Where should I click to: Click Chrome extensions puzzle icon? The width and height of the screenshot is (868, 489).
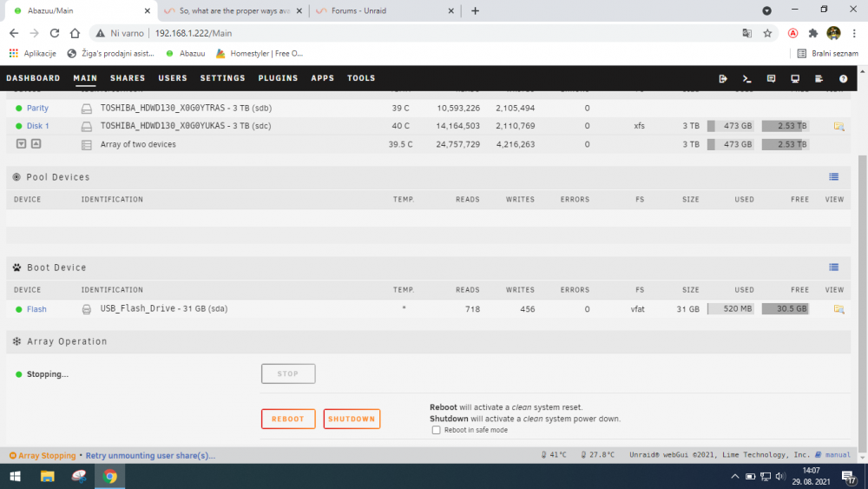[812, 33]
